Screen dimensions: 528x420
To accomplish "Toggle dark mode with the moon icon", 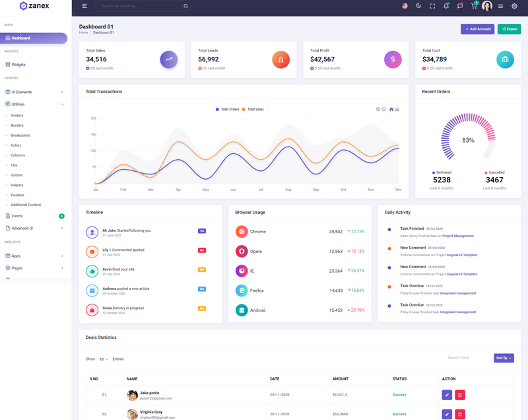I will [x=418, y=6].
